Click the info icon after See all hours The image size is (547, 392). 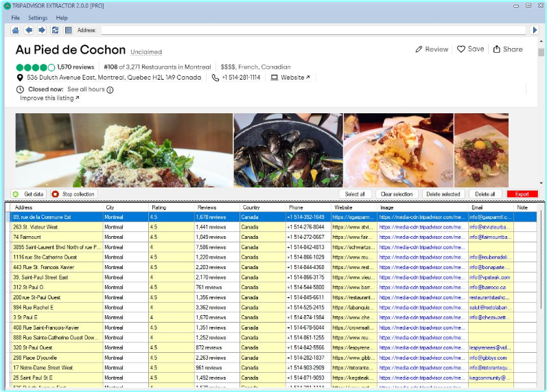tap(110, 90)
